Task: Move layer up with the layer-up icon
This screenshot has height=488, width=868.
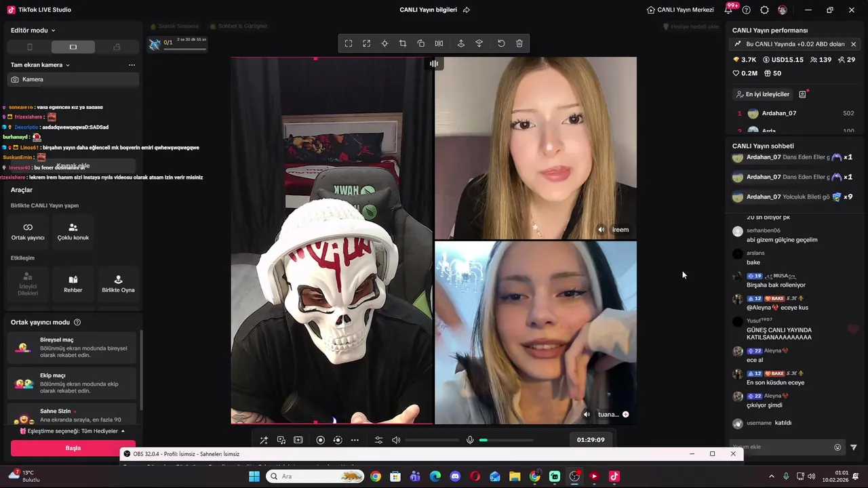Action: click(461, 43)
